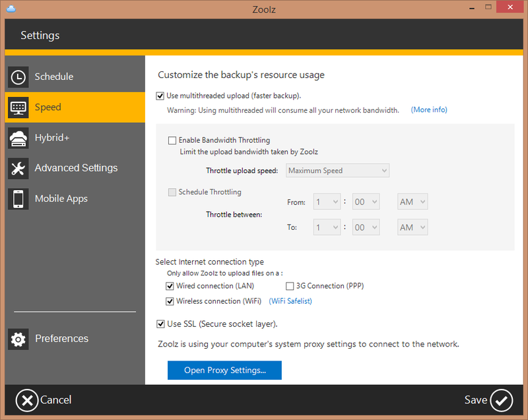Viewport: 528px width, 420px height.
Task: Click the Preferences gear icon
Action: pos(18,339)
